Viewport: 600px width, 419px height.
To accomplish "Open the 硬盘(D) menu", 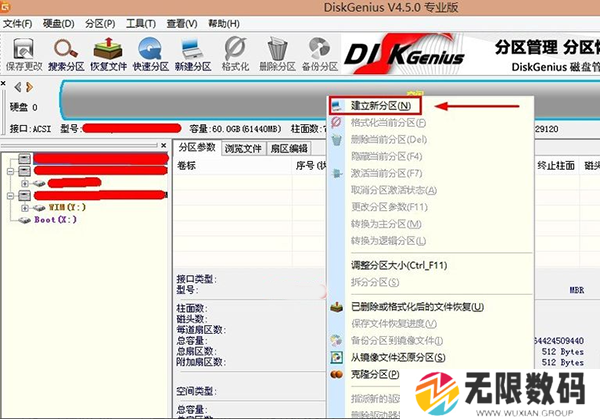I will pyautogui.click(x=59, y=24).
